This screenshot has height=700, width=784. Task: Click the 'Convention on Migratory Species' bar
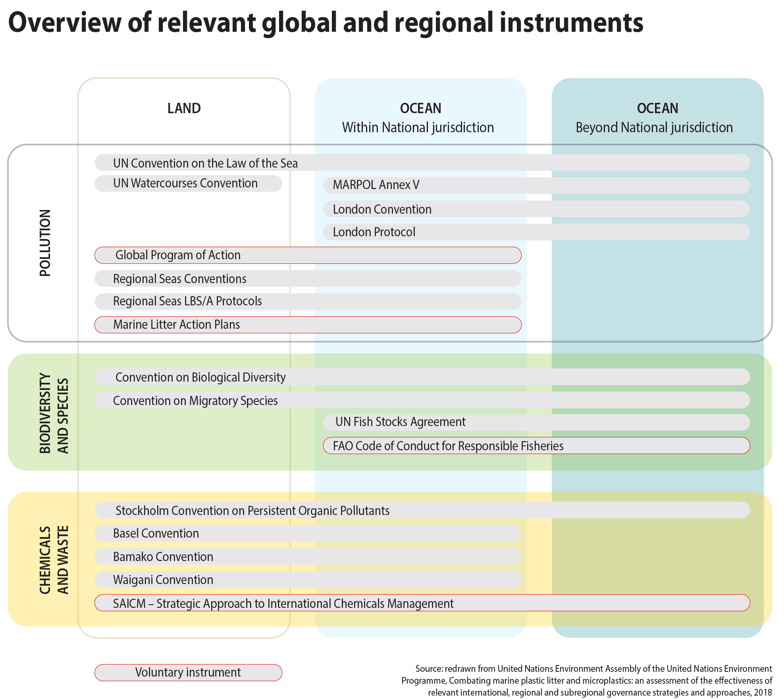422,400
